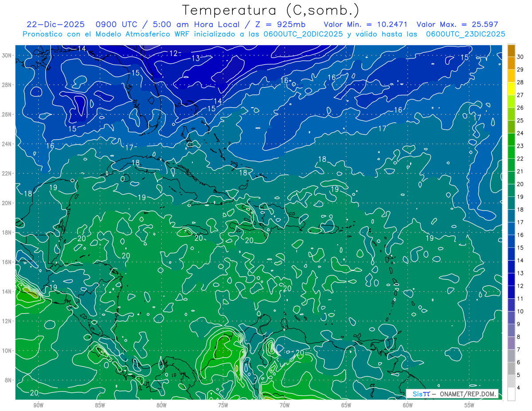This screenshot has width=532, height=411.
Task: Click the 10N latitude axis label
Action: (7, 350)
